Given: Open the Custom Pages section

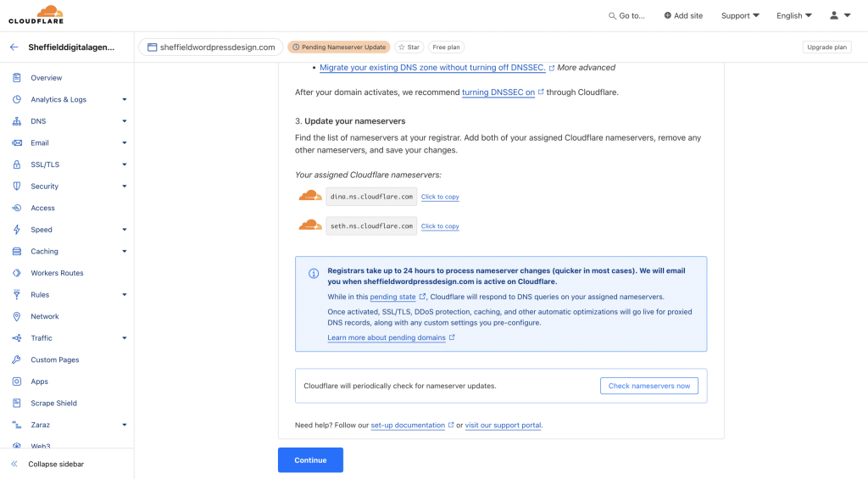Looking at the screenshot, I should 55,360.
